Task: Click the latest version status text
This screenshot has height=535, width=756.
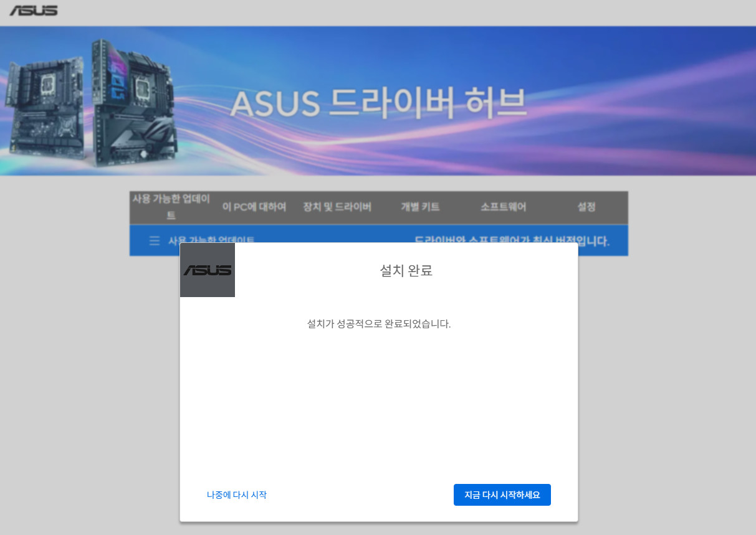Action: click(512, 240)
